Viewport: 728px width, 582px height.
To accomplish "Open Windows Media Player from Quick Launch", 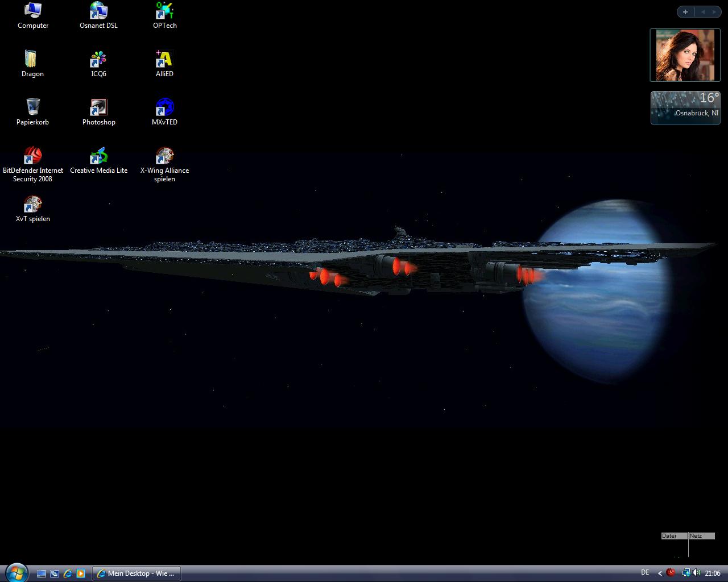I will coord(81,573).
